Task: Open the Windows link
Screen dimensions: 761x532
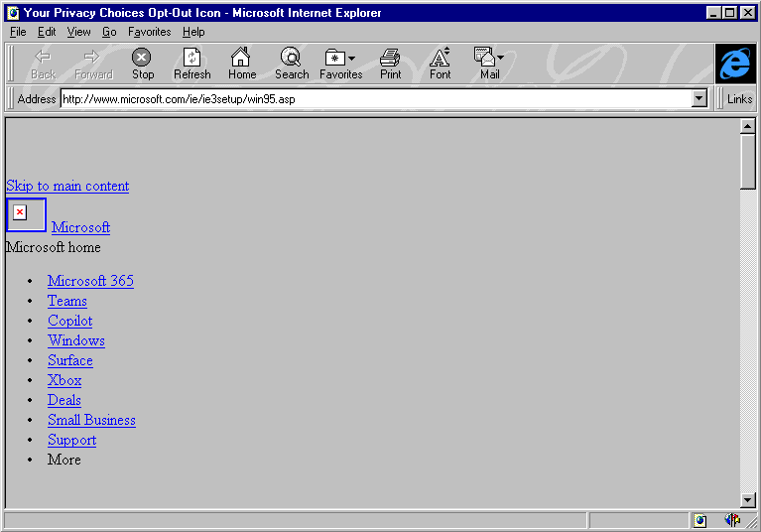Action: point(76,340)
